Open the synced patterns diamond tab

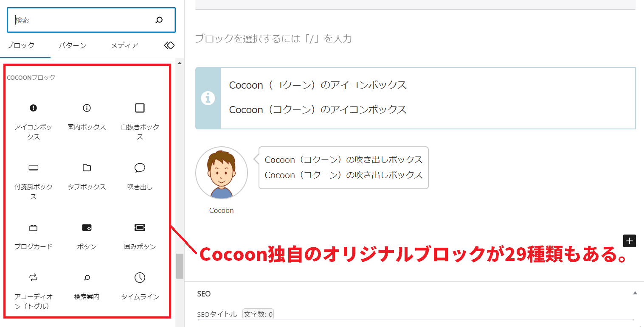(169, 45)
